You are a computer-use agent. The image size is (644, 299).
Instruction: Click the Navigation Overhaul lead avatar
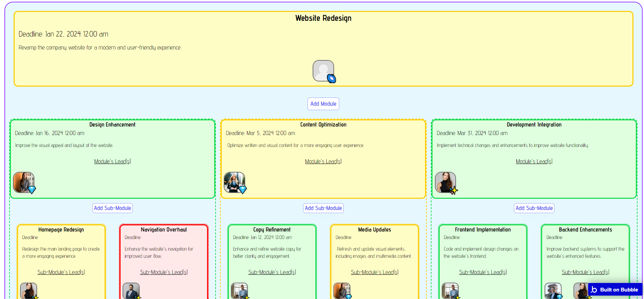tap(131, 291)
